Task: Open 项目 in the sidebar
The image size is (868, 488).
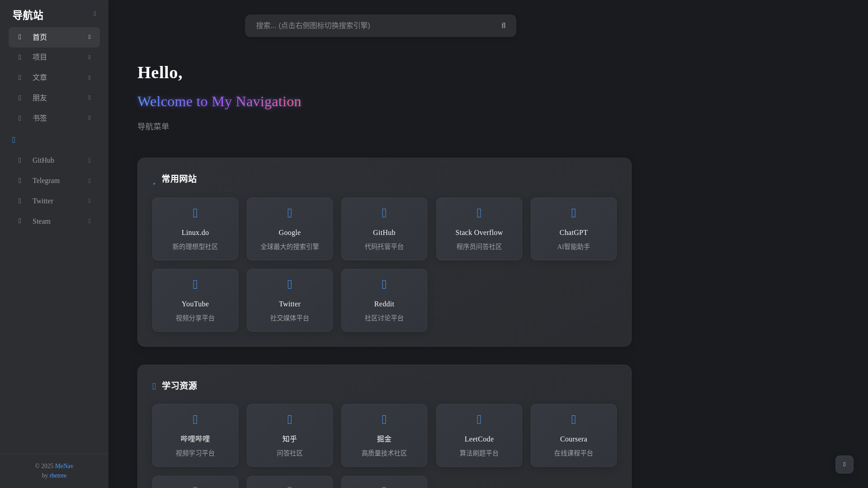Action: [54, 57]
